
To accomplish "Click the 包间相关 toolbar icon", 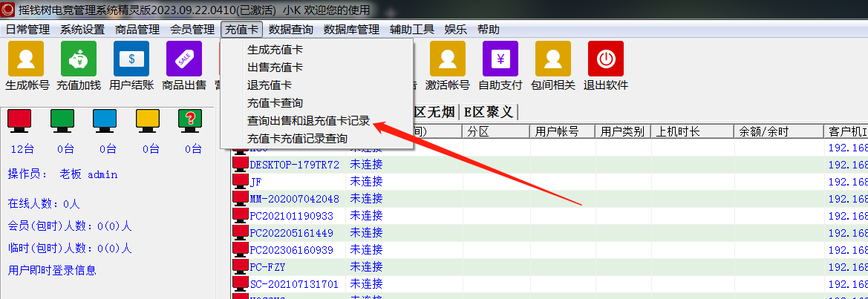I will tap(552, 59).
